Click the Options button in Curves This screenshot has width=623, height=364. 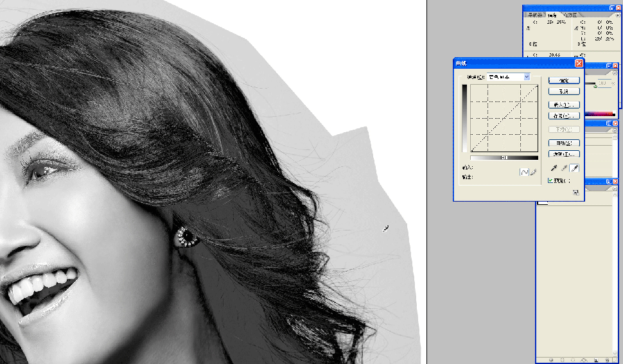pyautogui.click(x=564, y=154)
